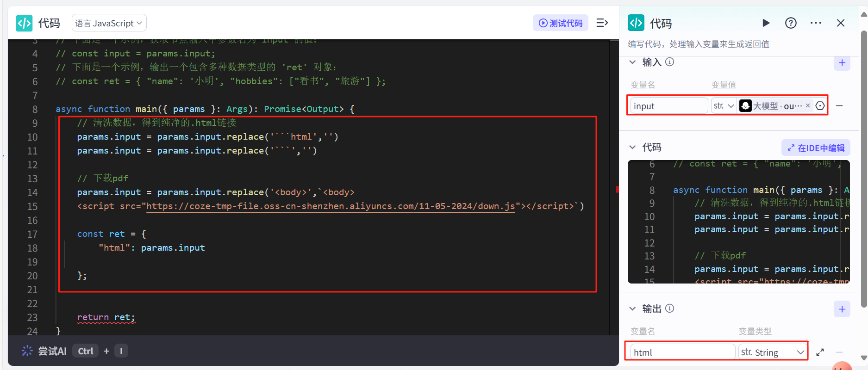Click line 23 'return ret;' in the editor
This screenshot has width=868, height=370.
[106, 317]
